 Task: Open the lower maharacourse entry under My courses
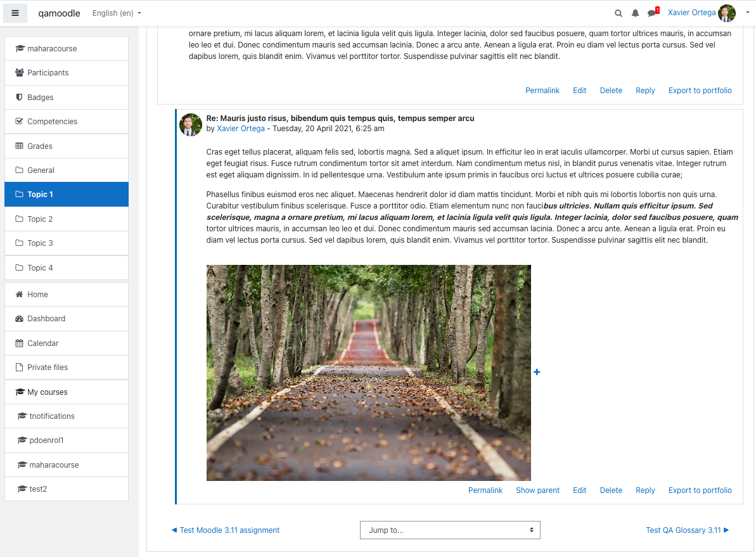coord(67,465)
